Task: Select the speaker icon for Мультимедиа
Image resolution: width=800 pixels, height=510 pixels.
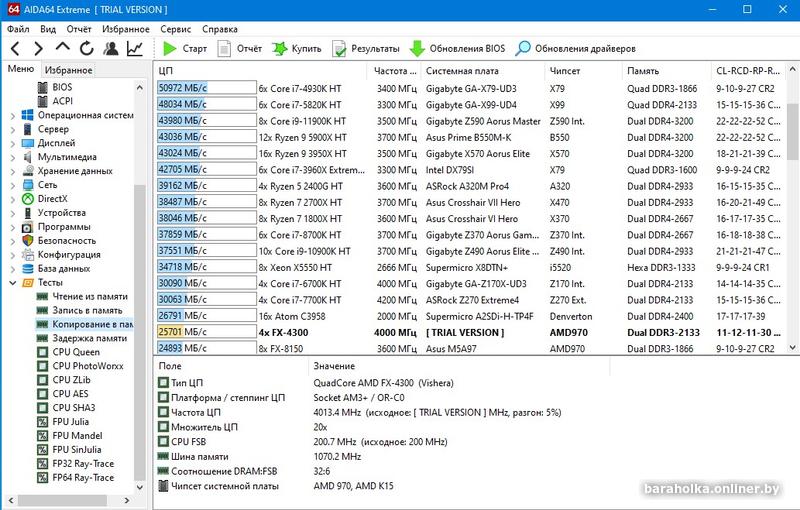Action: (x=28, y=157)
